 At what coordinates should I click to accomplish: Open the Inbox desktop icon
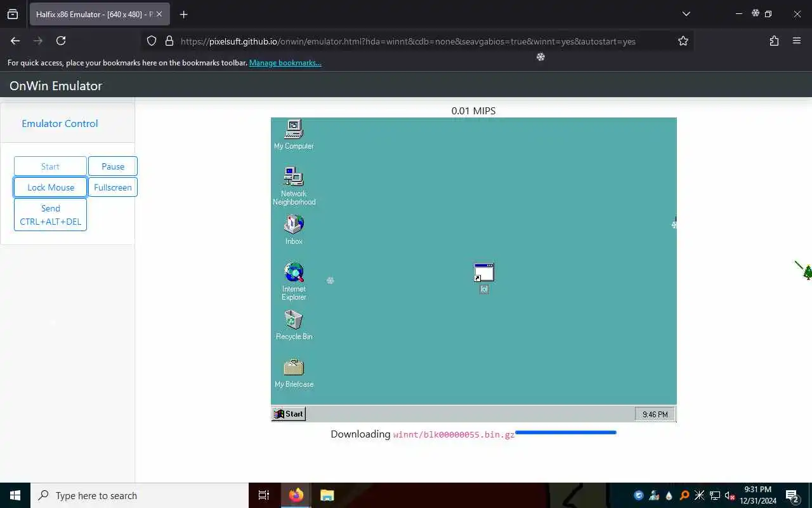pyautogui.click(x=294, y=230)
